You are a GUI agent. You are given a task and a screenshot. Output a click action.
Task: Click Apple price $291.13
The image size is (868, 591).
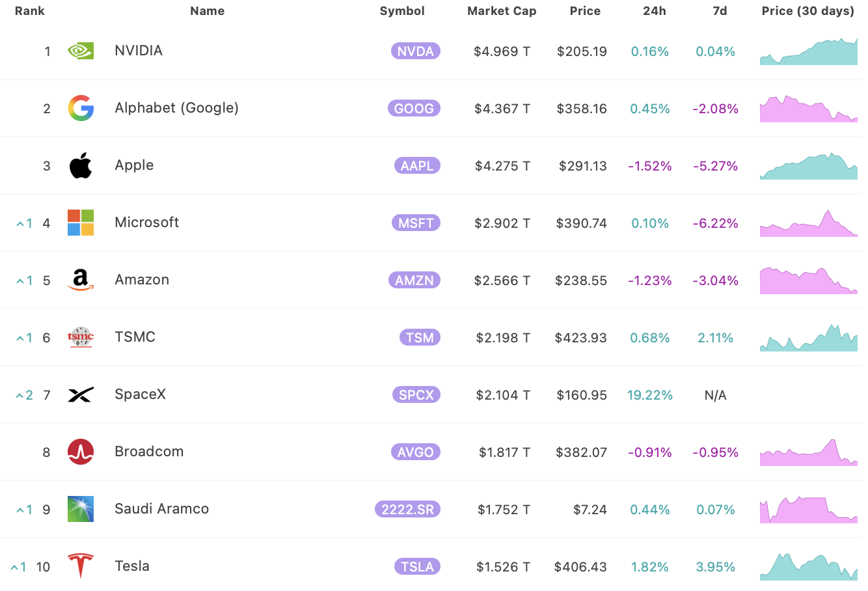[x=582, y=166]
